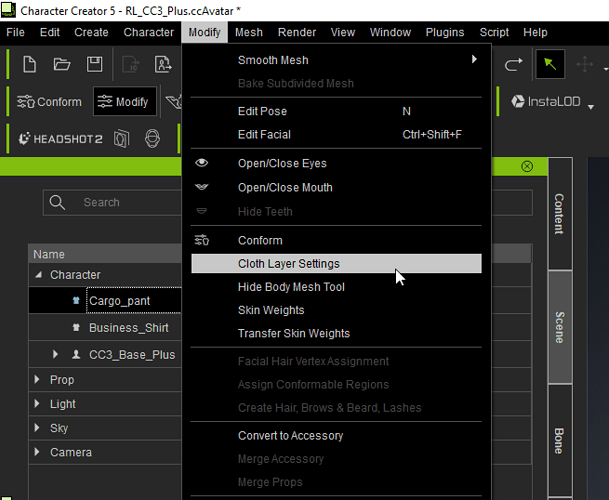Select the Cargo_pant tree row
This screenshot has width=609, height=500.
tap(105, 300)
